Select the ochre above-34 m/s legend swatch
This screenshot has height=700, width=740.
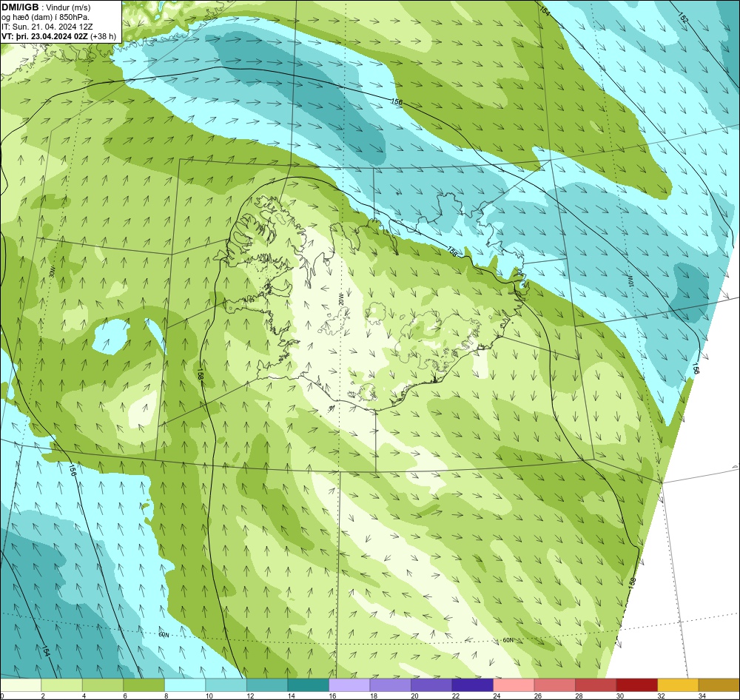pyautogui.click(x=719, y=685)
